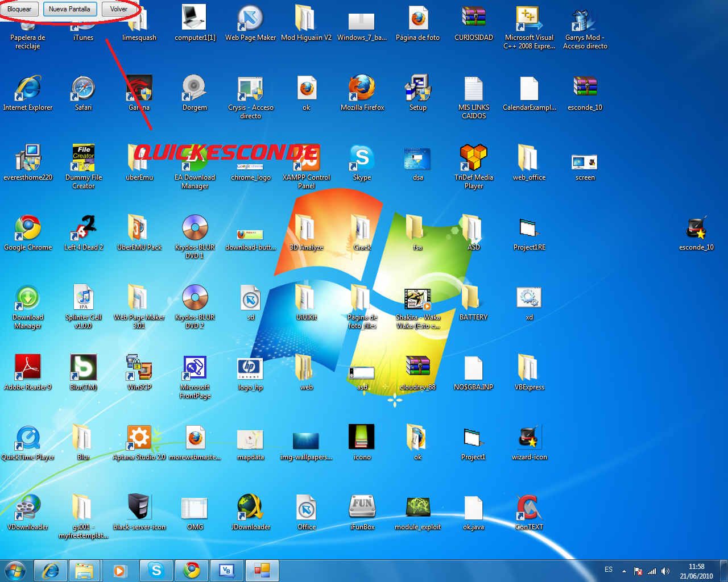Select Microsoft FrontPage shortcut icon
Image resolution: width=728 pixels, height=582 pixels.
(x=195, y=377)
